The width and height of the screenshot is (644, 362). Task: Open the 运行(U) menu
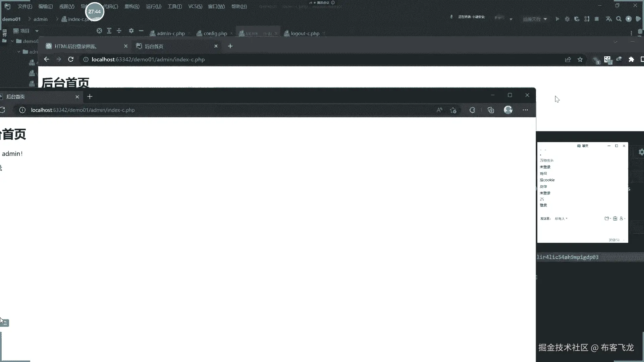coord(154,6)
